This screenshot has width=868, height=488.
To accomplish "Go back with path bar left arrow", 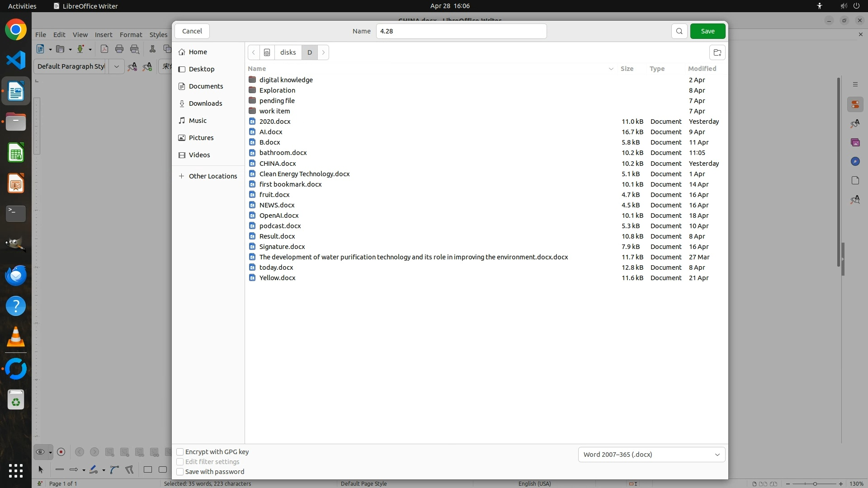I will click(254, 52).
